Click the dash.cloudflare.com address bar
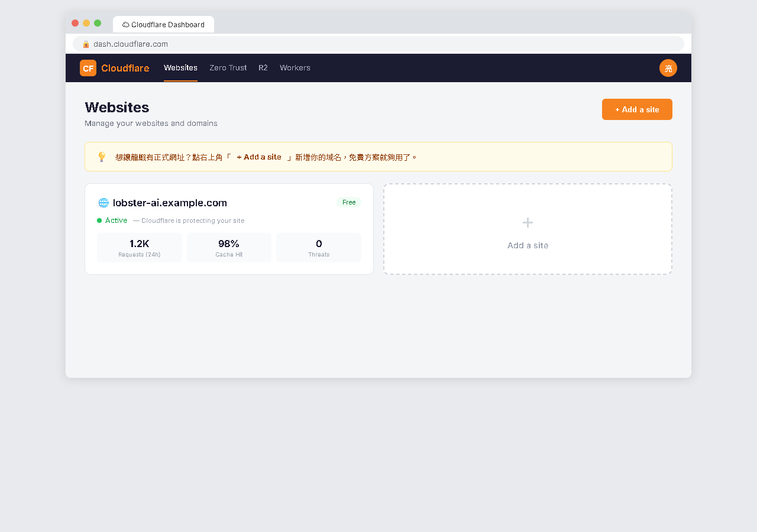Image resolution: width=757 pixels, height=532 pixels. click(x=378, y=44)
